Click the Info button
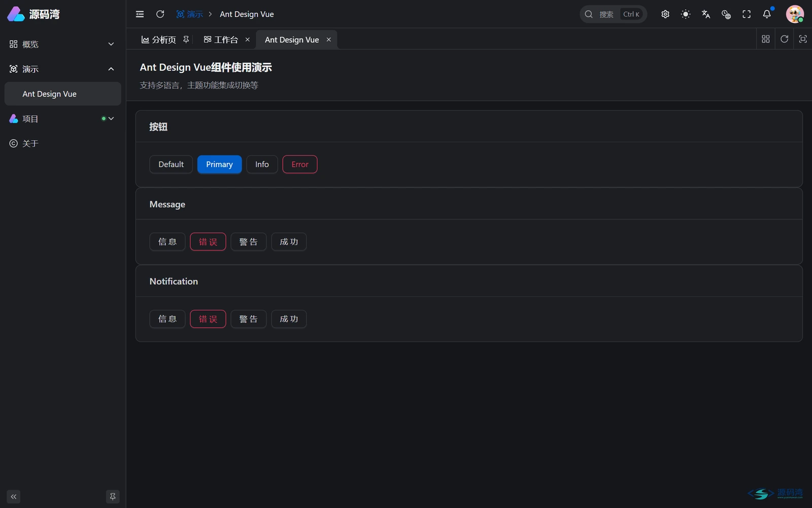The image size is (812, 508). 262,165
